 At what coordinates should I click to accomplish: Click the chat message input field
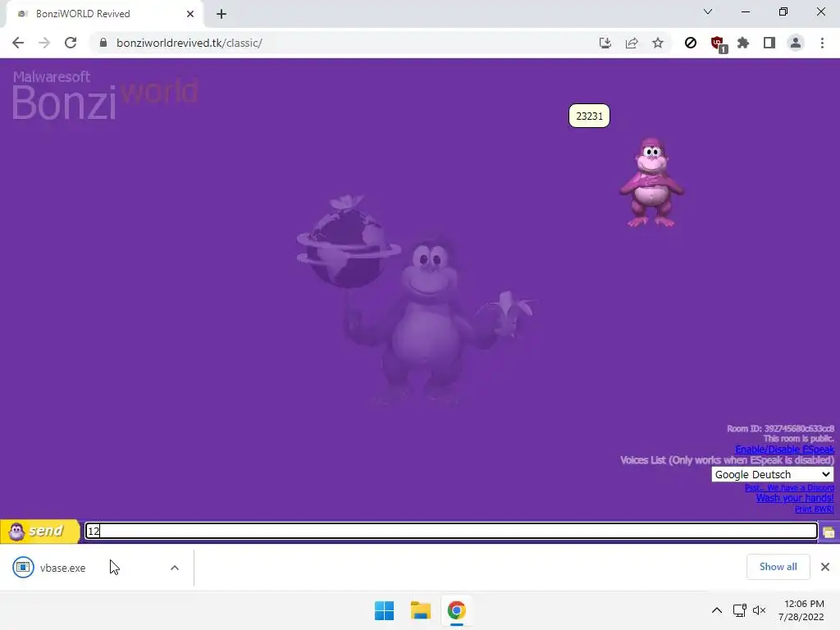point(451,531)
